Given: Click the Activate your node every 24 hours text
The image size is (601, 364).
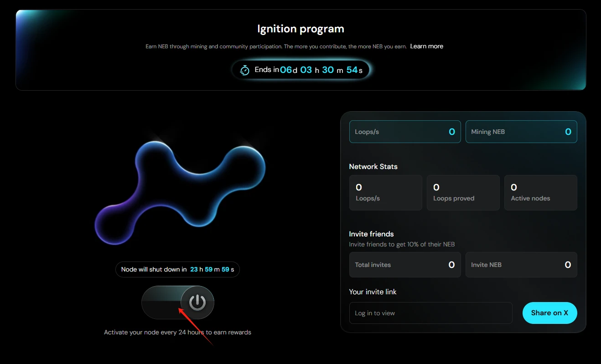Looking at the screenshot, I should [177, 332].
